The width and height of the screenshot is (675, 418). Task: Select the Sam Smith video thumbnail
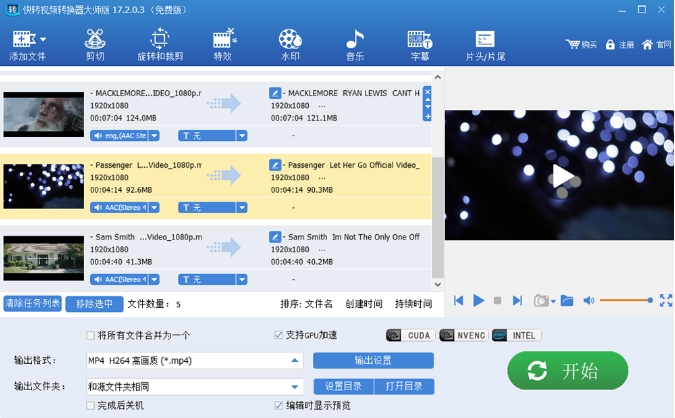pyautogui.click(x=43, y=258)
